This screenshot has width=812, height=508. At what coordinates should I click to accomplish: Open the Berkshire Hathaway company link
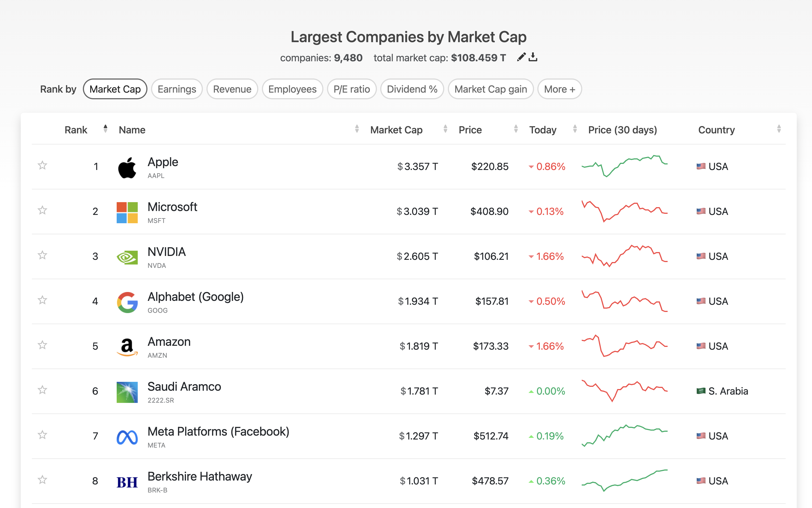tap(200, 477)
